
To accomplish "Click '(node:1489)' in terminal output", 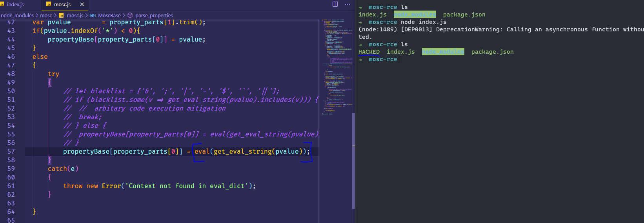I will pyautogui.click(x=378, y=29).
